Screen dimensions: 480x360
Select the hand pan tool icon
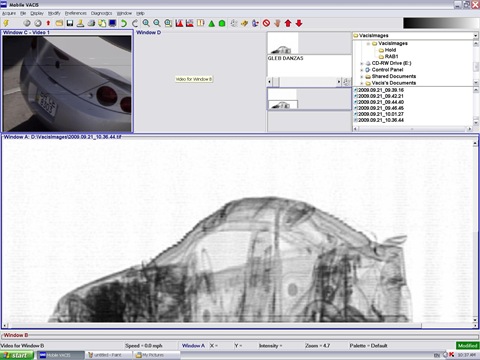click(277, 23)
